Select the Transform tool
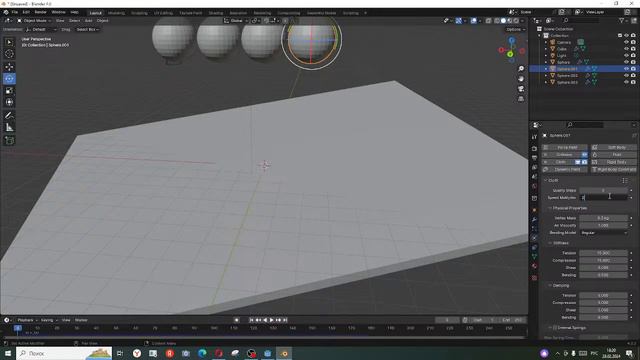640x360 pixels. coord(9,102)
